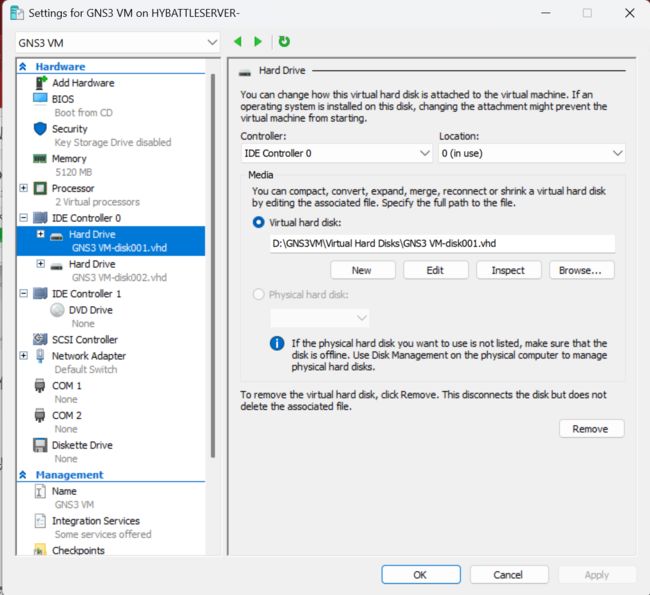
Task: Collapse the IDE Controller 0 node
Action: point(24,218)
